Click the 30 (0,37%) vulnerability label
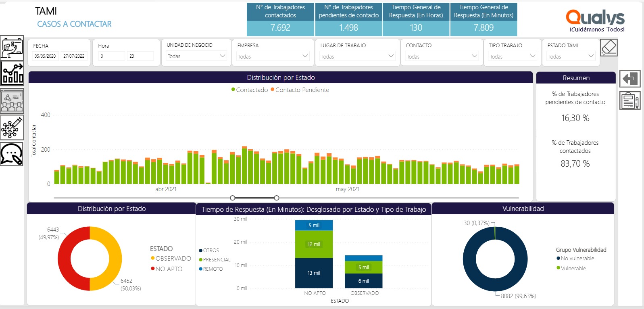The width and height of the screenshot is (644, 309). 476,223
